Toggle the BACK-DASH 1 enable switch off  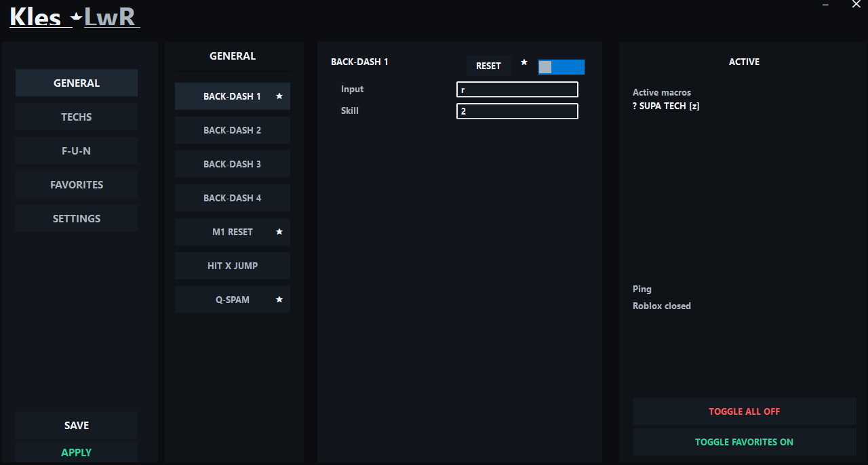point(561,66)
